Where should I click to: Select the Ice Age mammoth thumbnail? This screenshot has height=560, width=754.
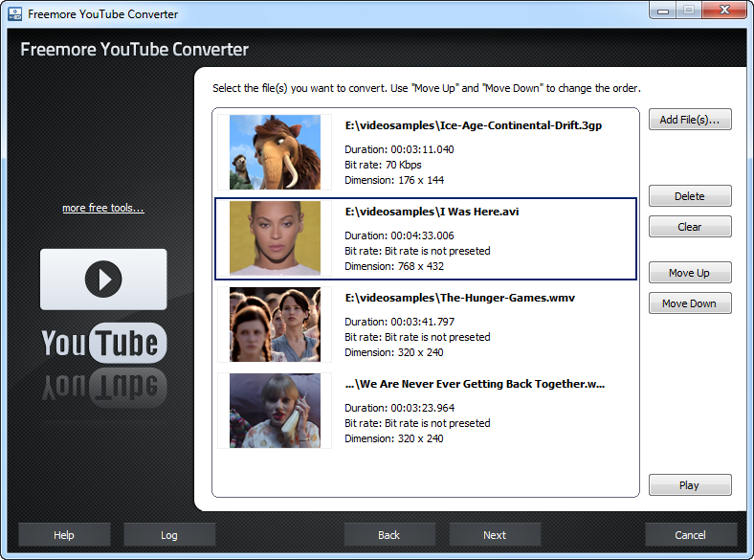point(275,152)
